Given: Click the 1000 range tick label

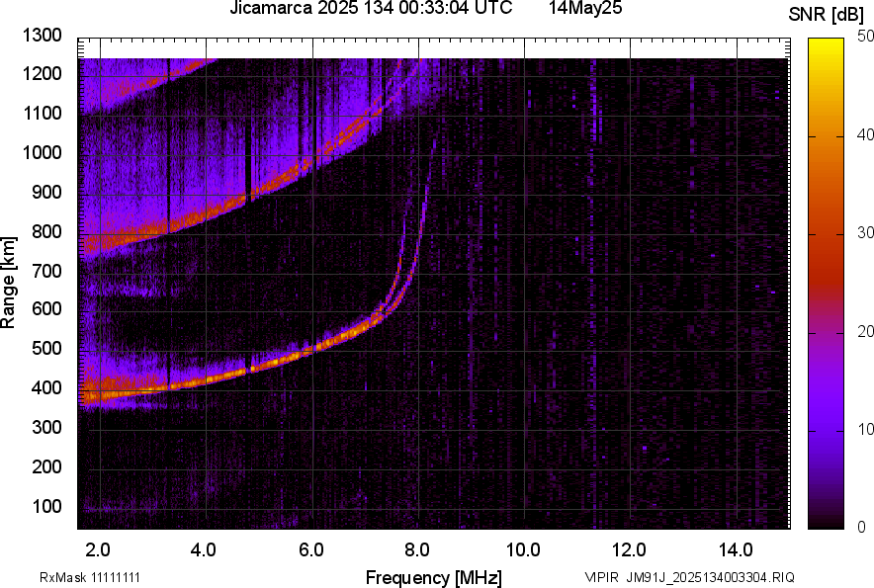Looking at the screenshot, I should 42,152.
